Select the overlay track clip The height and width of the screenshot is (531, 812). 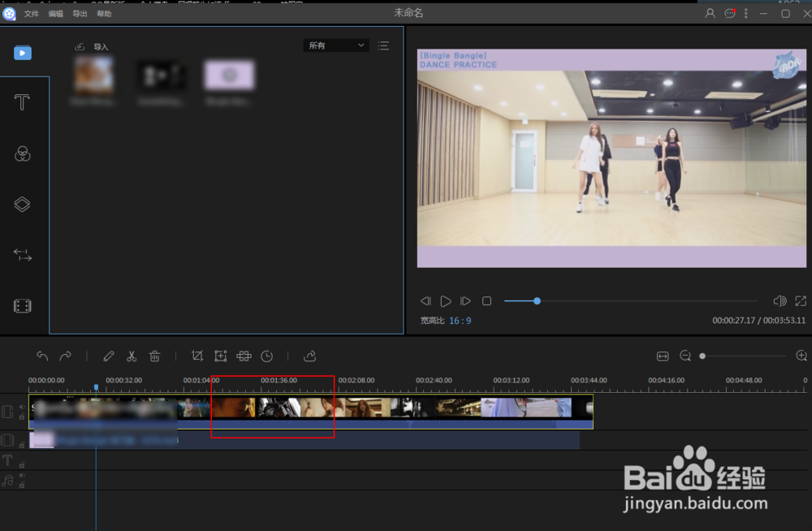[x=304, y=440]
